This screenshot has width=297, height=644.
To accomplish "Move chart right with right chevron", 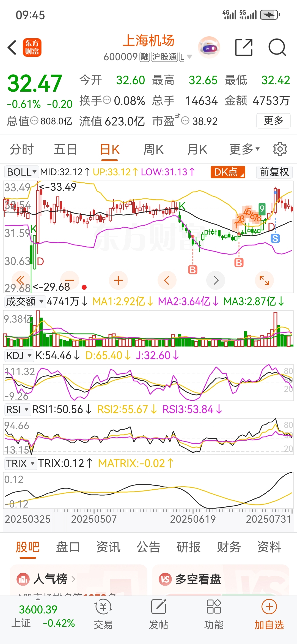I will (216, 280).
